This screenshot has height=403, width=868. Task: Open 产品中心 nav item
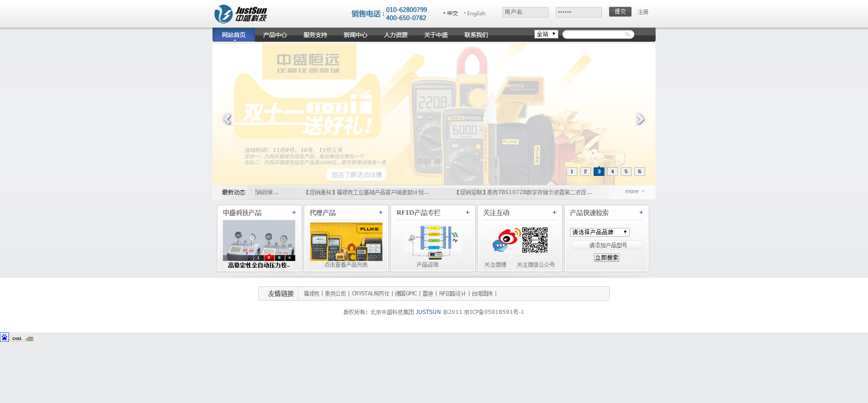(275, 35)
